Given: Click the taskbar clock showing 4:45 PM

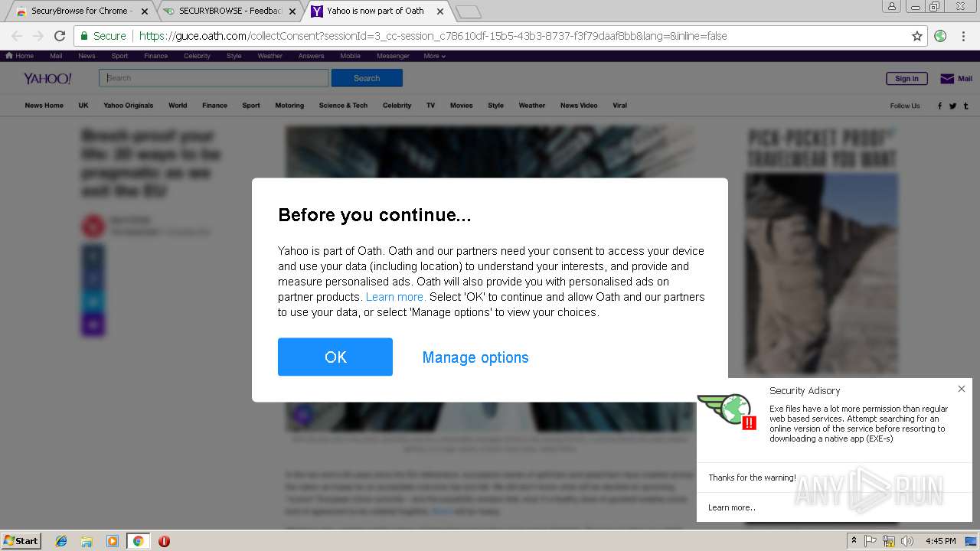Looking at the screenshot, I should [940, 541].
